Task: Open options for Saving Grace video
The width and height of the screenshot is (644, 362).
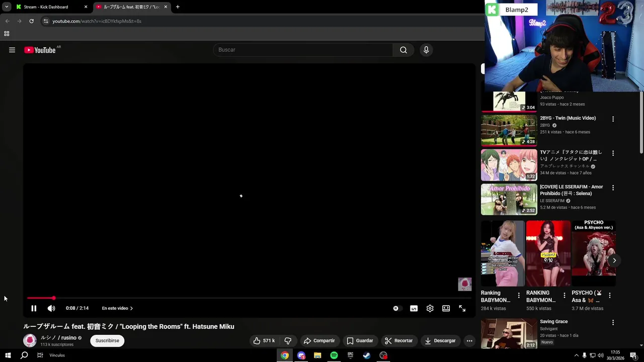Action: pos(613,322)
